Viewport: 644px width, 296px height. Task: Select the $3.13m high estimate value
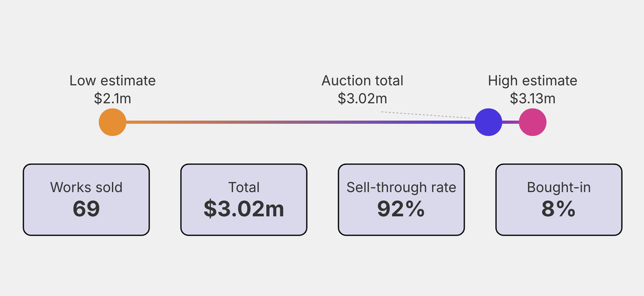532,98
